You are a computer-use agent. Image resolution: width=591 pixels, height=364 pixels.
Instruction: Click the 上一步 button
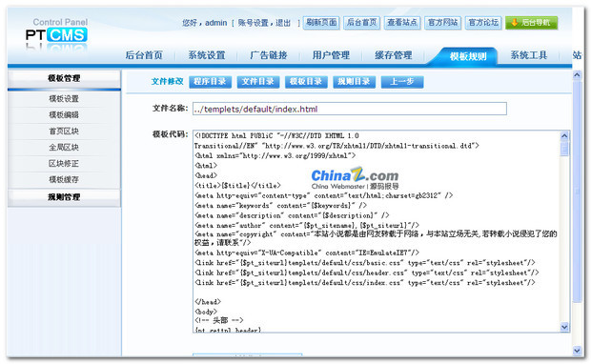[402, 82]
